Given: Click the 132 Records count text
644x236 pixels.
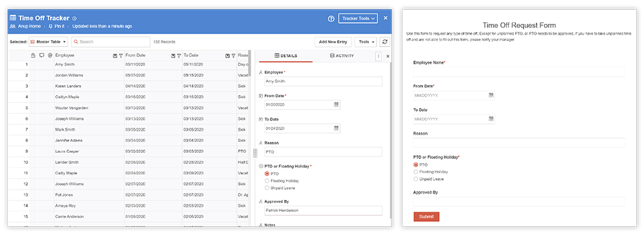Looking at the screenshot, I should tap(164, 42).
